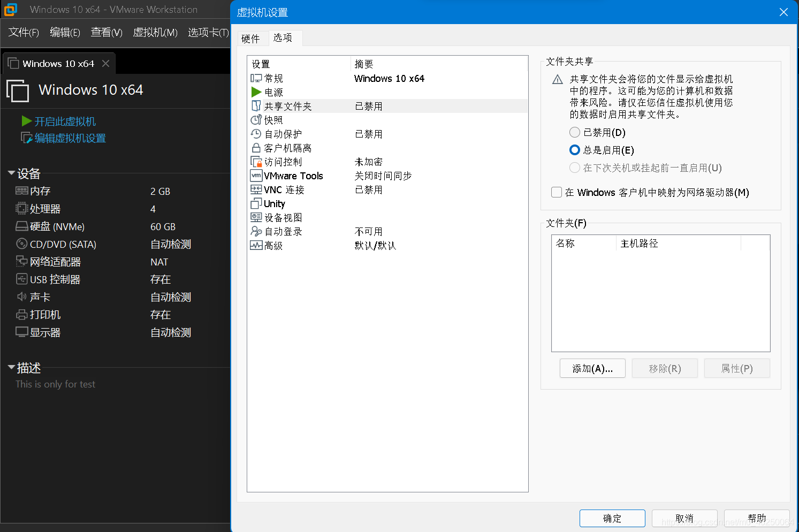Select 在下次关机或挂起前一直启用(U) radio option
This screenshot has width=799, height=532.
575,168
